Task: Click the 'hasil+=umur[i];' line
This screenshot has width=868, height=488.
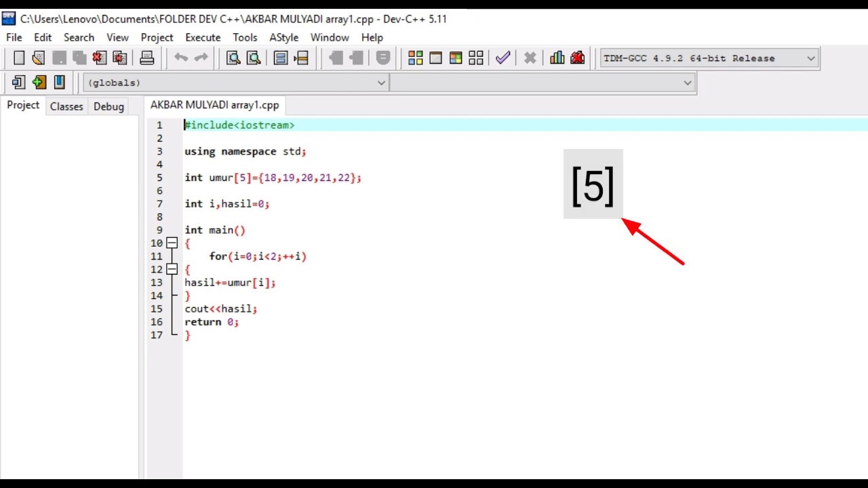Action: (x=230, y=283)
